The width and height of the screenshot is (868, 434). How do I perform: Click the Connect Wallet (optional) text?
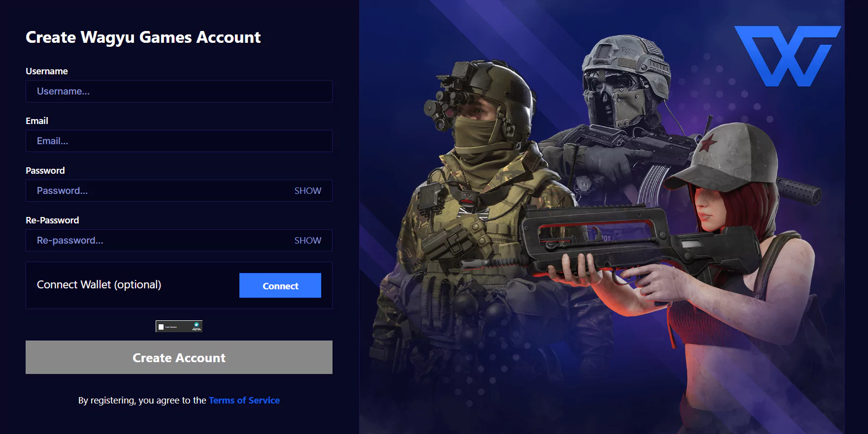(x=99, y=285)
